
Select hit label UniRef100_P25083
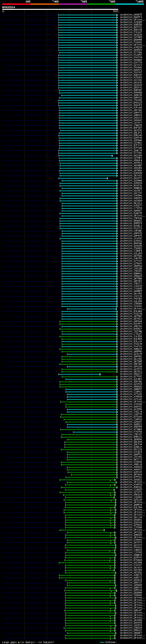pyautogui.click(x=131, y=77)
